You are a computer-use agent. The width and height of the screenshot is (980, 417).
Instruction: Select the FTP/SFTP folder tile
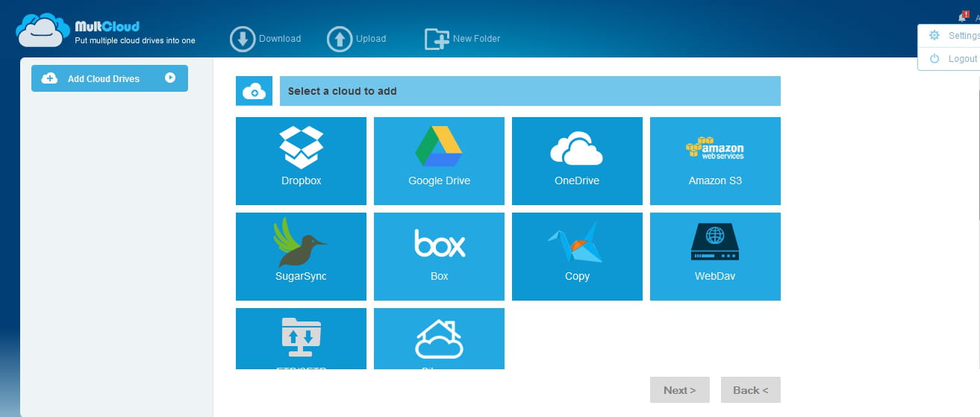301,338
